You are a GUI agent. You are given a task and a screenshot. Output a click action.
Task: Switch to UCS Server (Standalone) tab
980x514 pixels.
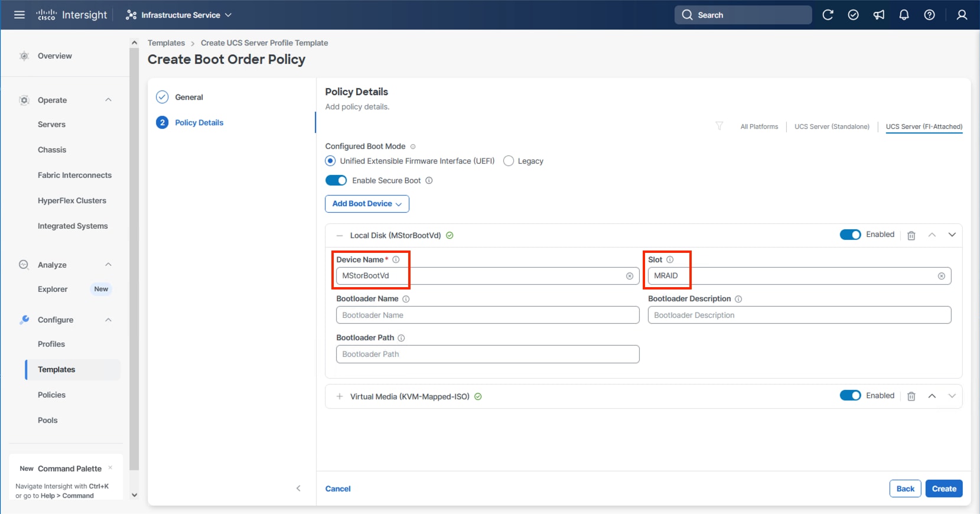coord(832,126)
